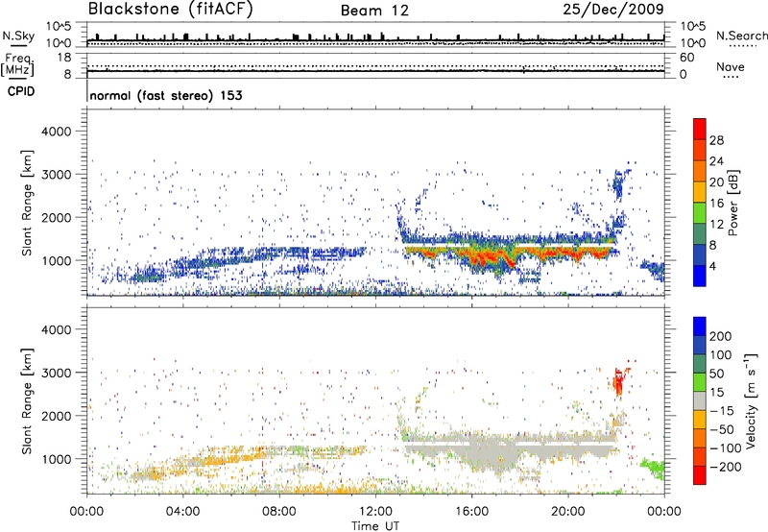The width and height of the screenshot is (768, 532).
Task: Click the red velocity patch near 3000 km
Action: click(618, 382)
